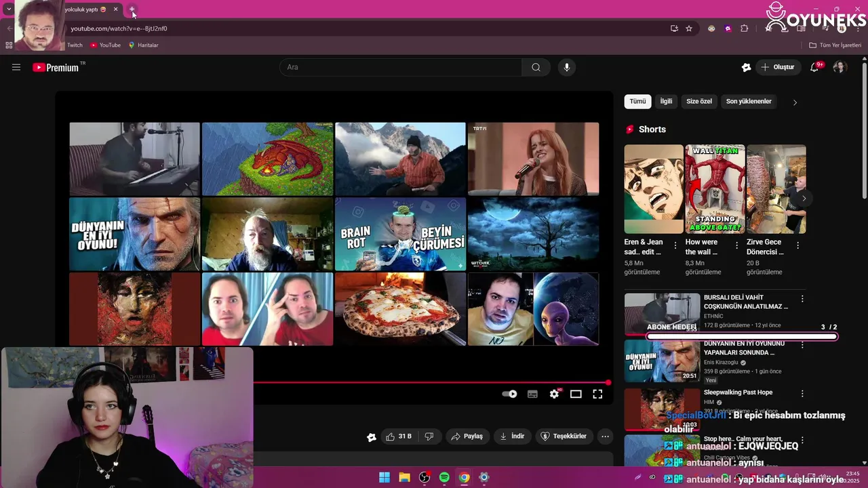Bookmark this page with the star icon

(x=689, y=28)
